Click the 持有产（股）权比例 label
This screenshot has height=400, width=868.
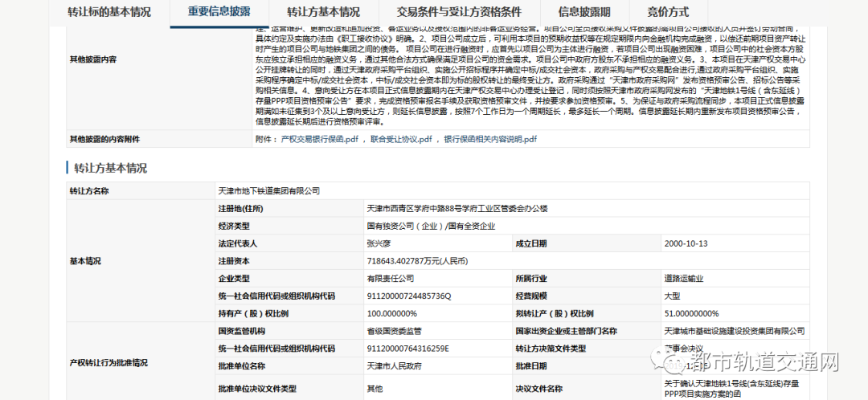[253, 314]
